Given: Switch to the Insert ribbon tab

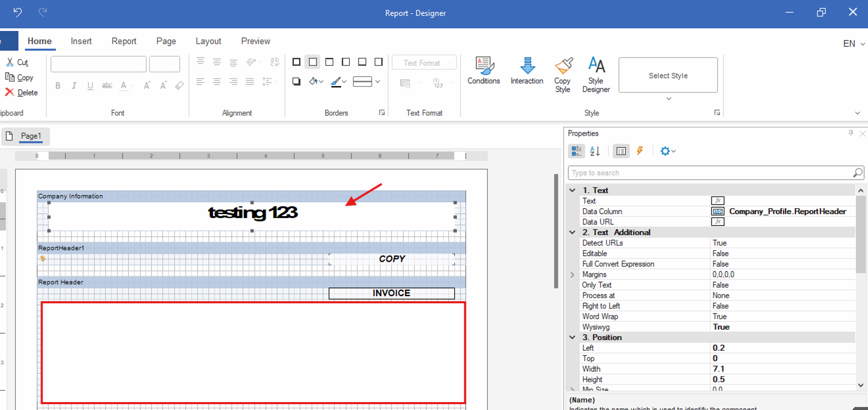Looking at the screenshot, I should click(x=81, y=41).
